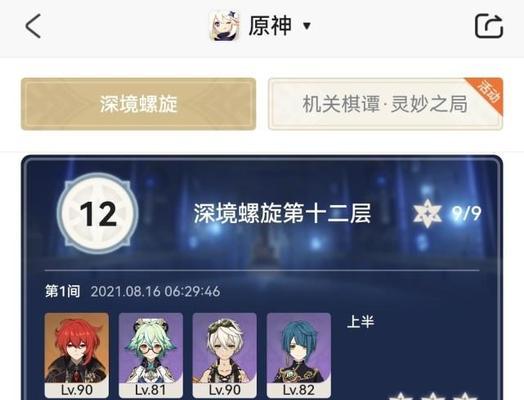
Task: Switch to 机关棋谭·灵妙之局 tab
Action: pyautogui.click(x=385, y=104)
